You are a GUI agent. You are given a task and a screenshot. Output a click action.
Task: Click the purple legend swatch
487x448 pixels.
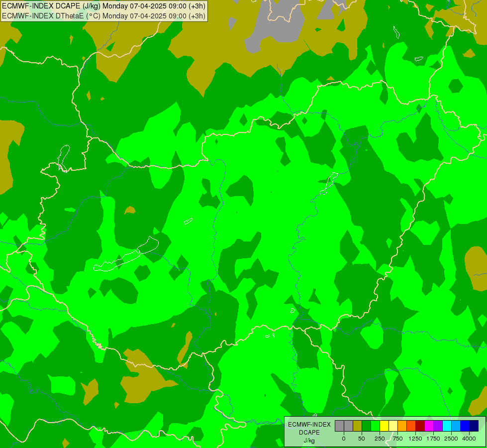438,426
